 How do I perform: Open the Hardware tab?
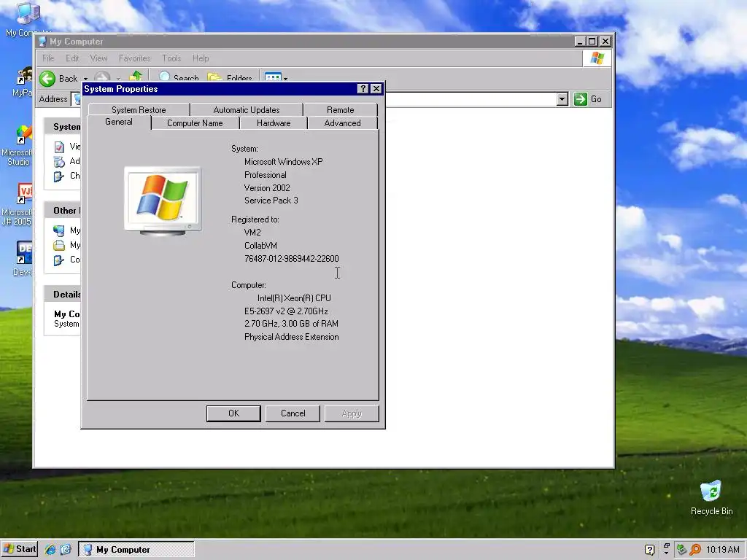[x=274, y=123]
